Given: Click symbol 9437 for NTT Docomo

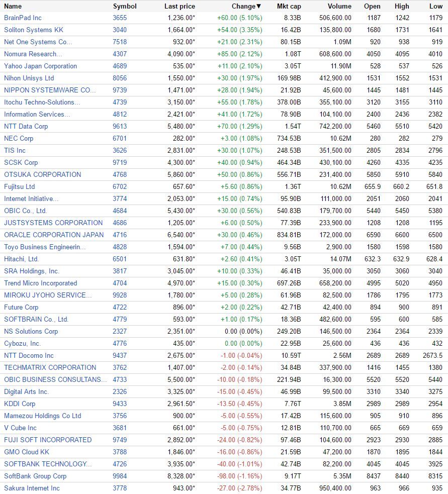Looking at the screenshot, I should tap(120, 355).
